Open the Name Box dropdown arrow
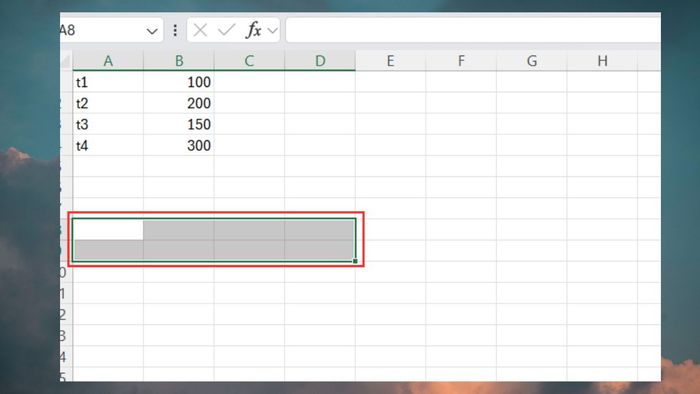This screenshot has width=700, height=394. click(152, 31)
